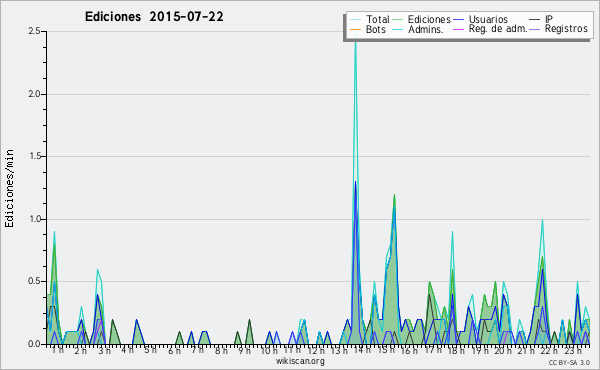Click the green Ediciones peak near 15 h
This screenshot has height=370, width=600.
click(x=394, y=197)
